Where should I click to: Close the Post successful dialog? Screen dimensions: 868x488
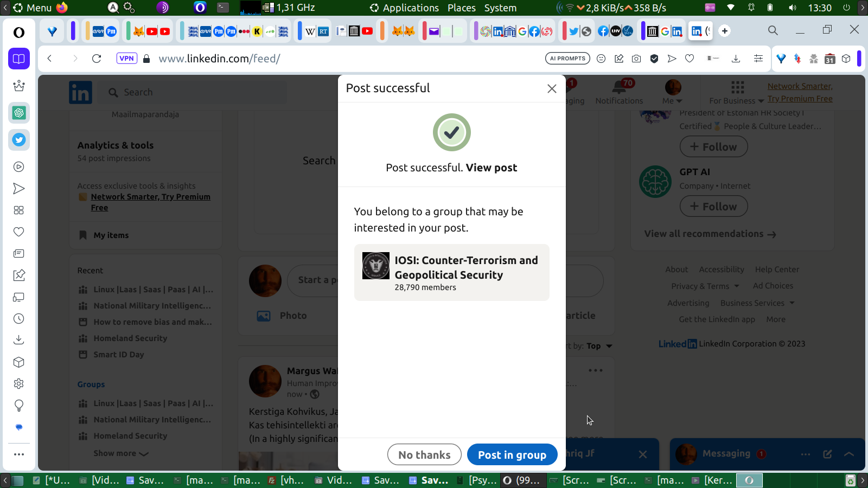(x=552, y=88)
